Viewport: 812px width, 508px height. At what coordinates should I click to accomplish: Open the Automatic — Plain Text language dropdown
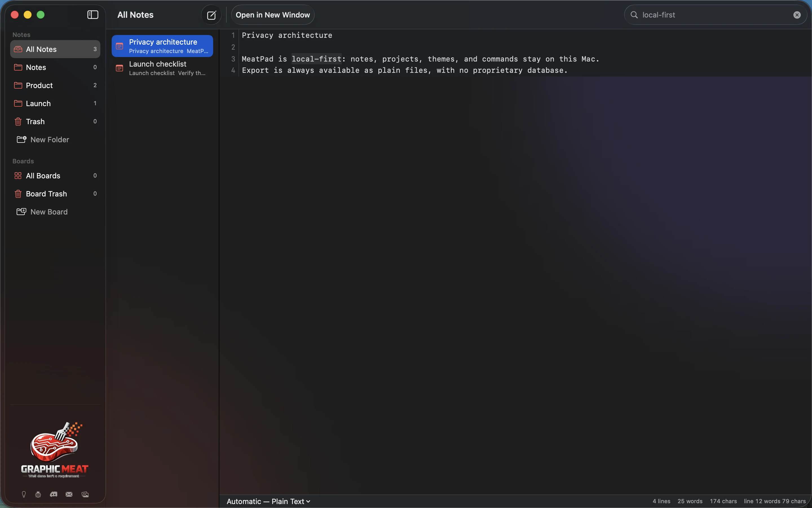click(268, 501)
